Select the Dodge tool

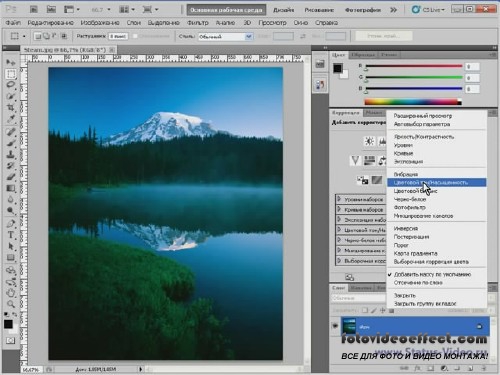coord(11,211)
